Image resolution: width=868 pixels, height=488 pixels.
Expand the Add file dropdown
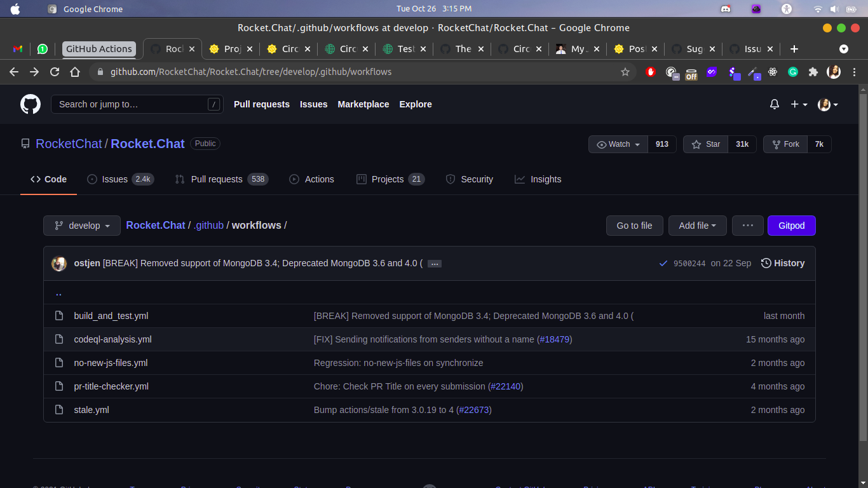point(697,226)
